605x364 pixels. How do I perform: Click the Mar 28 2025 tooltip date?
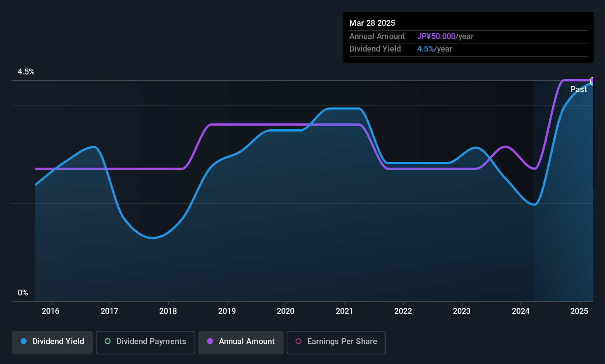point(372,23)
